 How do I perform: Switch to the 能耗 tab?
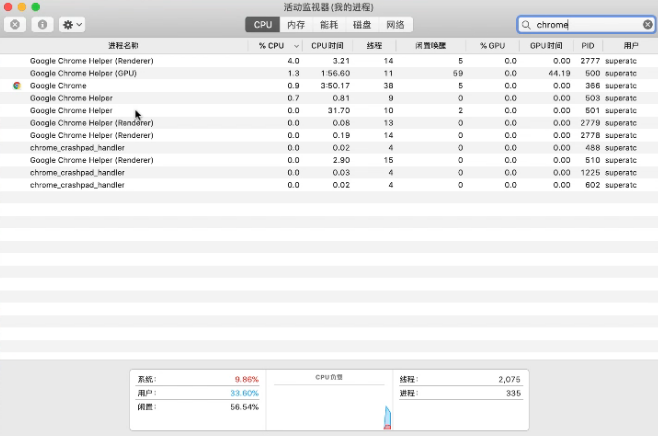point(329,25)
